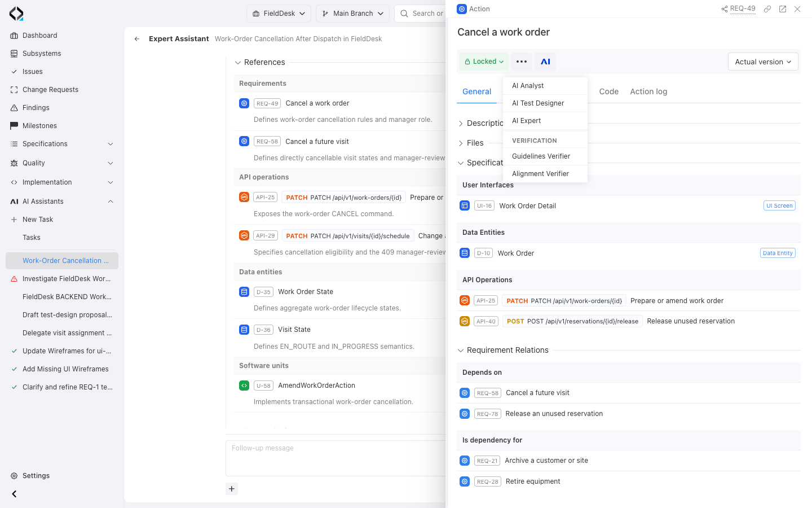
Task: Collapse the sidebar with bottom-left chevron
Action: 14,494
